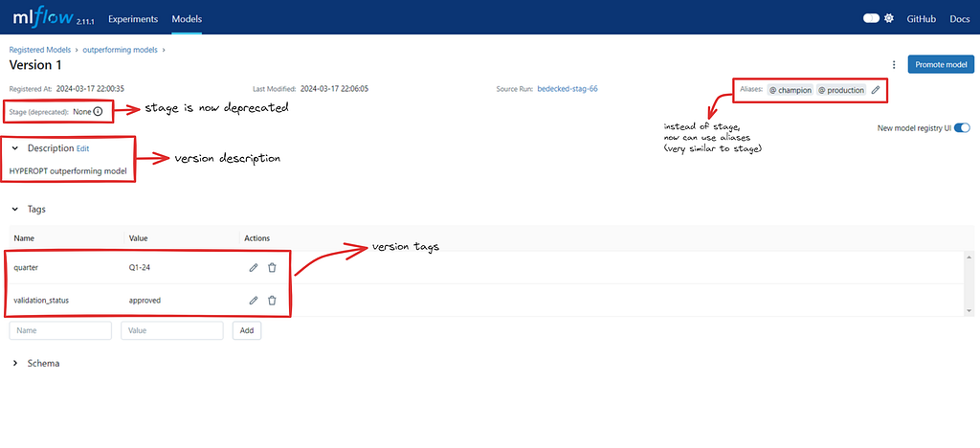Select the approved tag value
Image resolution: width=980 pixels, height=448 pixels.
pos(145,300)
